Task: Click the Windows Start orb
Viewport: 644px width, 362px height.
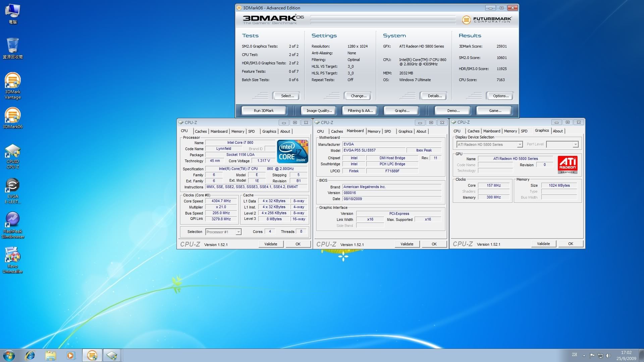Action: tap(9, 355)
